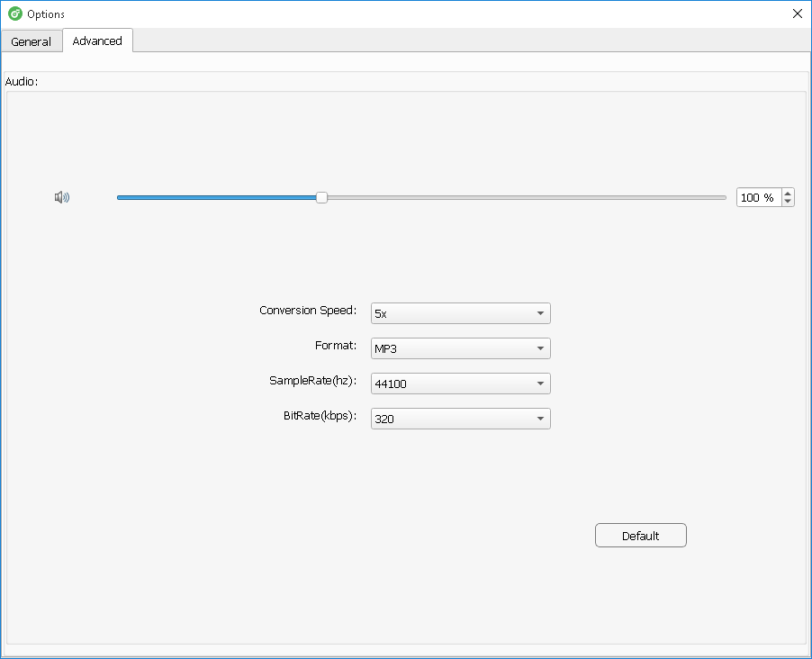Decrease volume with the down stepper arrow

788,202
